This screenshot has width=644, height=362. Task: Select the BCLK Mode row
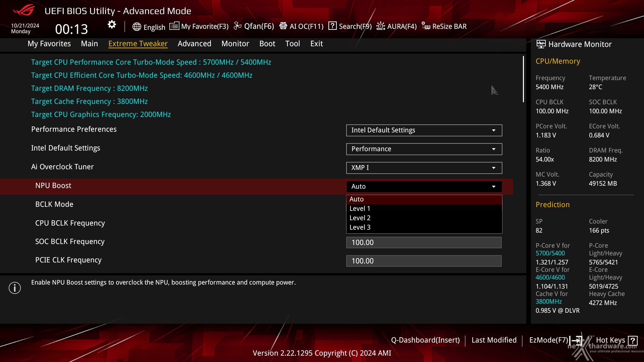54,204
